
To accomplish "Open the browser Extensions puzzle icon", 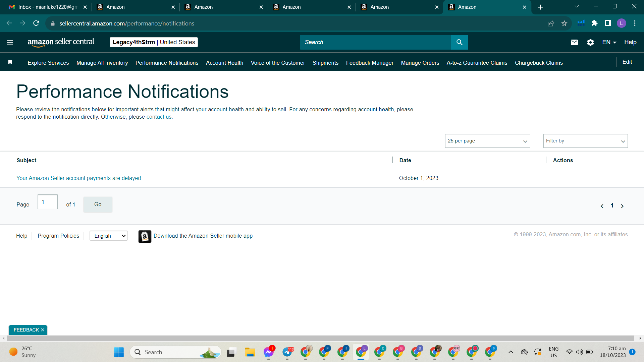I will pyautogui.click(x=594, y=23).
